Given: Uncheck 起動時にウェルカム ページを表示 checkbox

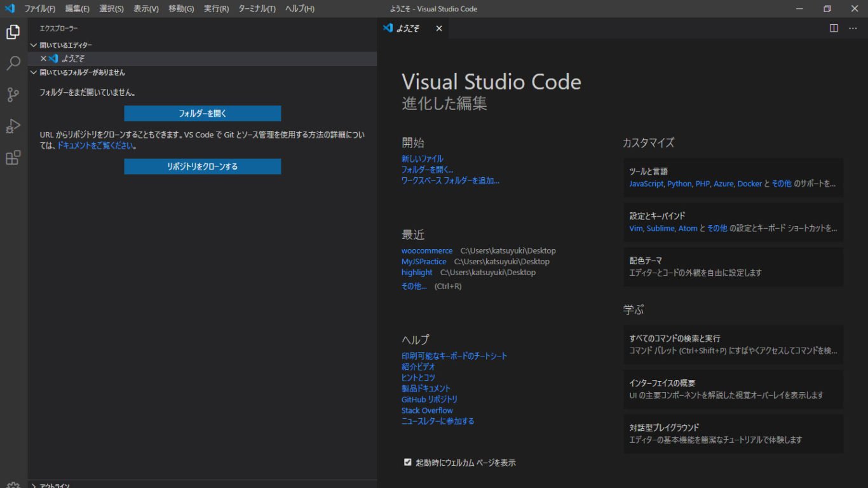Looking at the screenshot, I should (408, 462).
